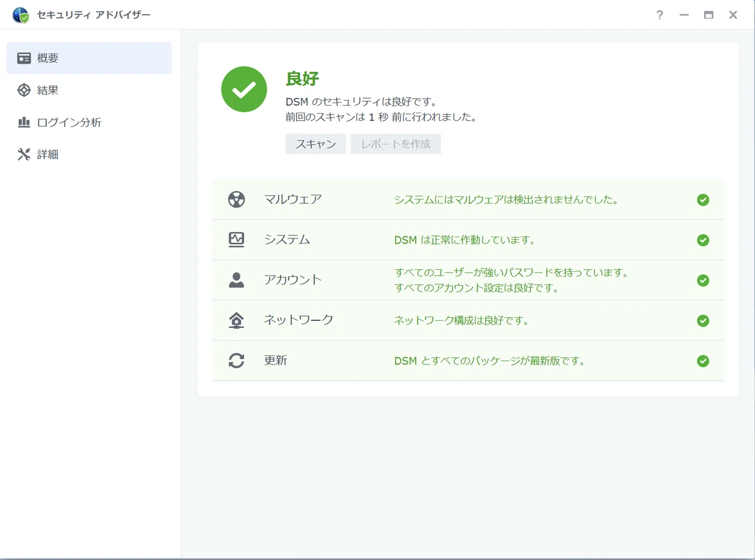Open help with the question mark icon
Image resolution: width=755 pixels, height=560 pixels.
tap(659, 15)
